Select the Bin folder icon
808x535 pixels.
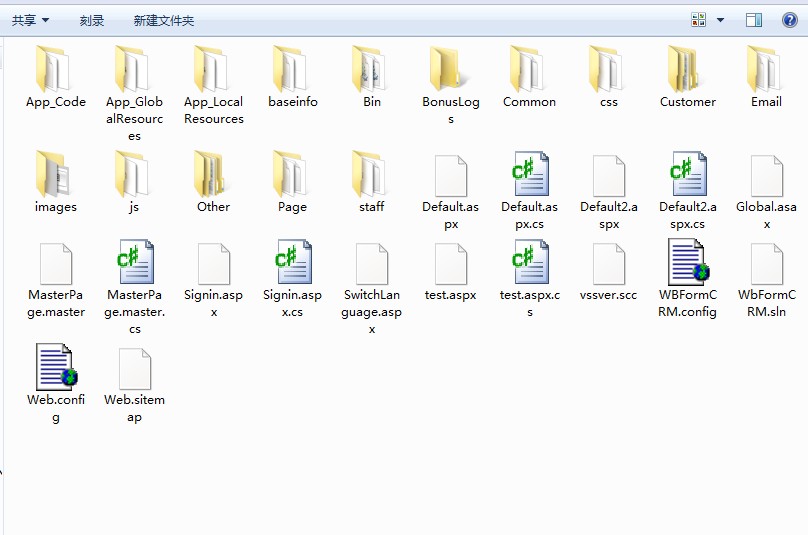click(371, 70)
